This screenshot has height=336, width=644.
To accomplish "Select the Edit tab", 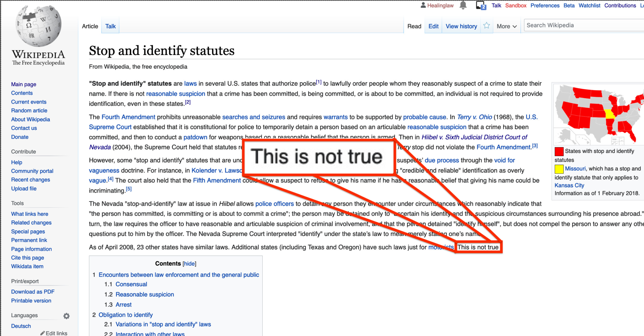I will (x=433, y=26).
